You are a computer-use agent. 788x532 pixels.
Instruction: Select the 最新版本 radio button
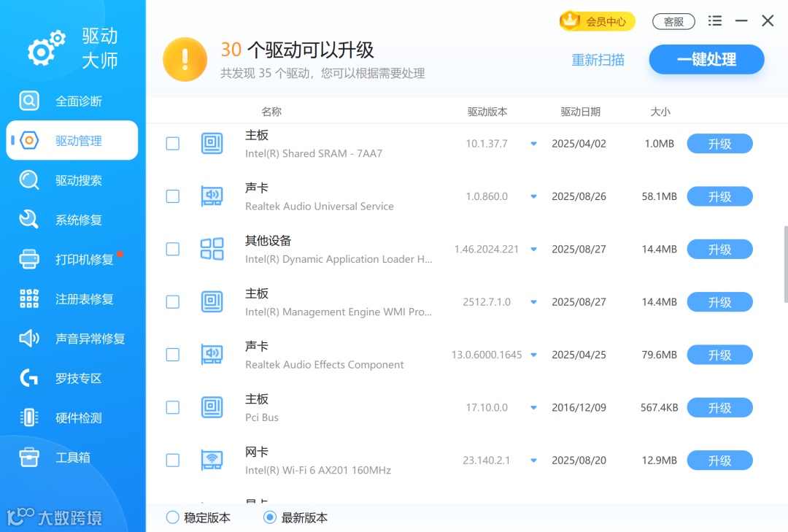[270, 517]
